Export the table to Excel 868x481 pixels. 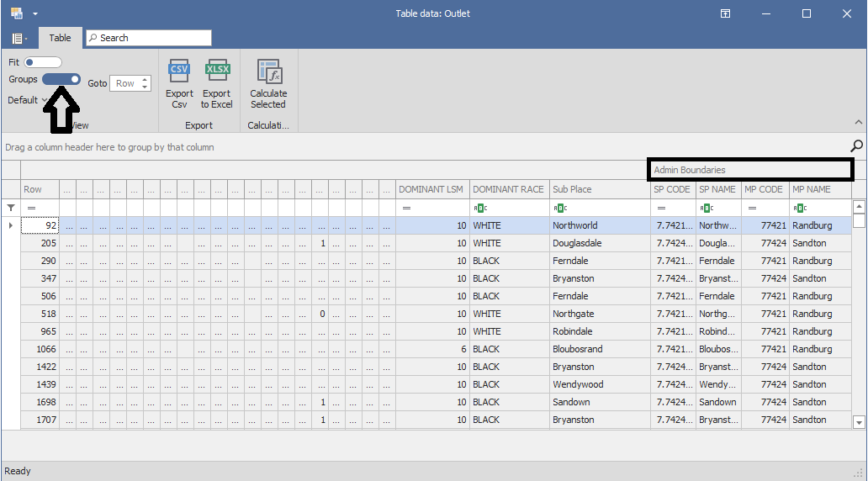coord(217,71)
